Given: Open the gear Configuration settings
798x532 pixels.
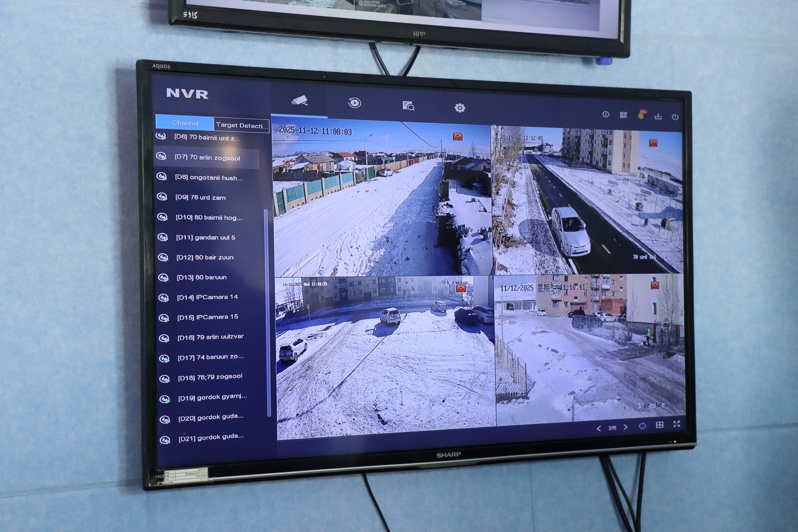Looking at the screenshot, I should (460, 108).
